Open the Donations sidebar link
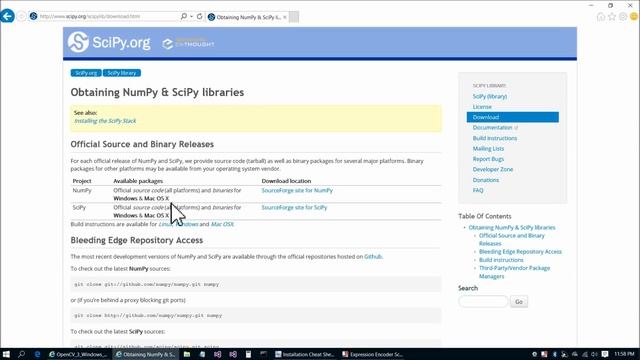This screenshot has width=640, height=360. coord(486,180)
